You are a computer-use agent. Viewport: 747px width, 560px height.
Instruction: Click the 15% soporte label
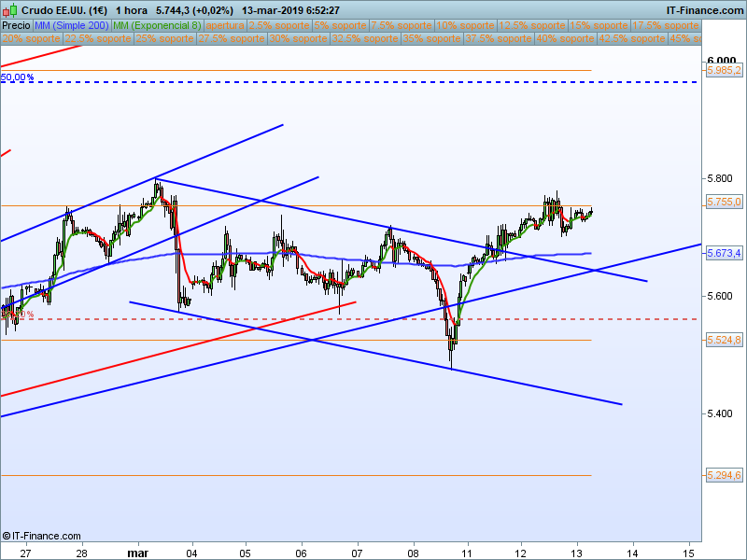pyautogui.click(x=599, y=25)
